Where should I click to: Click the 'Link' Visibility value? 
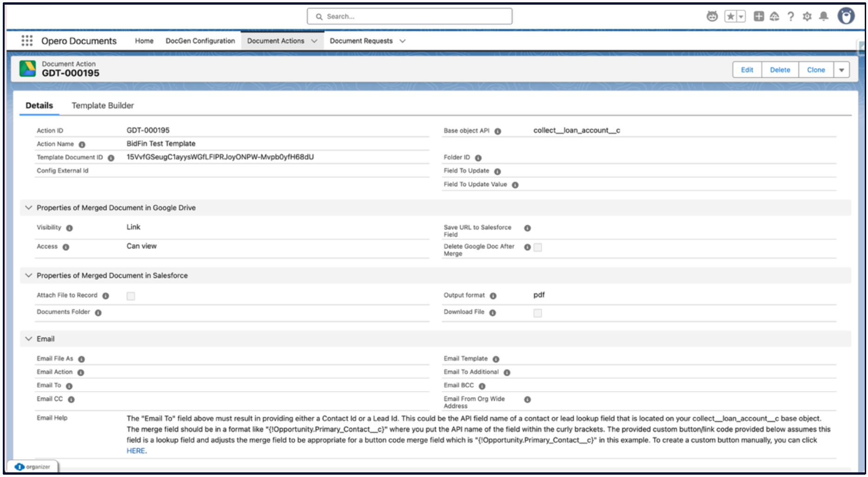[x=133, y=227]
